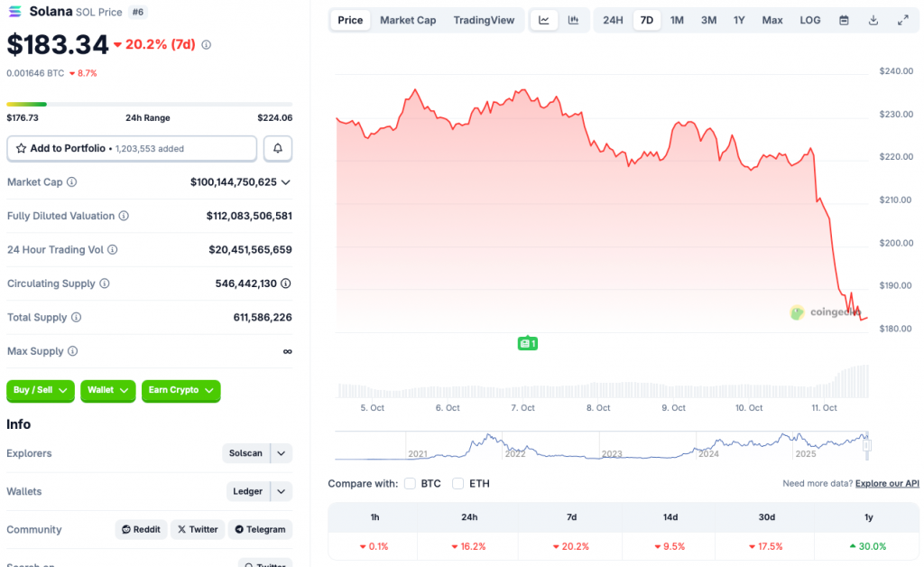
Task: Open the Explore our API link
Action: [887, 484]
